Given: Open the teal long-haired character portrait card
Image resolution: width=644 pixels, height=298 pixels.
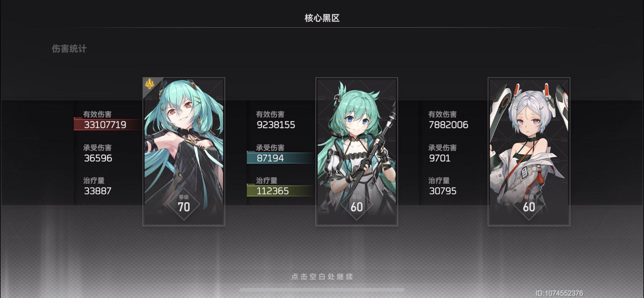Looking at the screenshot, I should point(184,152).
